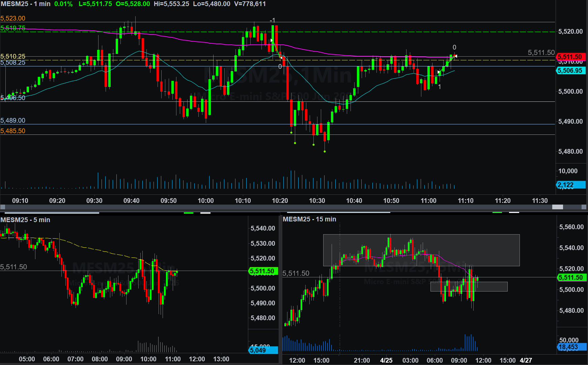Viewport: 588px width, 365px height.
Task: Click the blue 5,049 volume tag on 5 min chart
Action: [x=263, y=350]
